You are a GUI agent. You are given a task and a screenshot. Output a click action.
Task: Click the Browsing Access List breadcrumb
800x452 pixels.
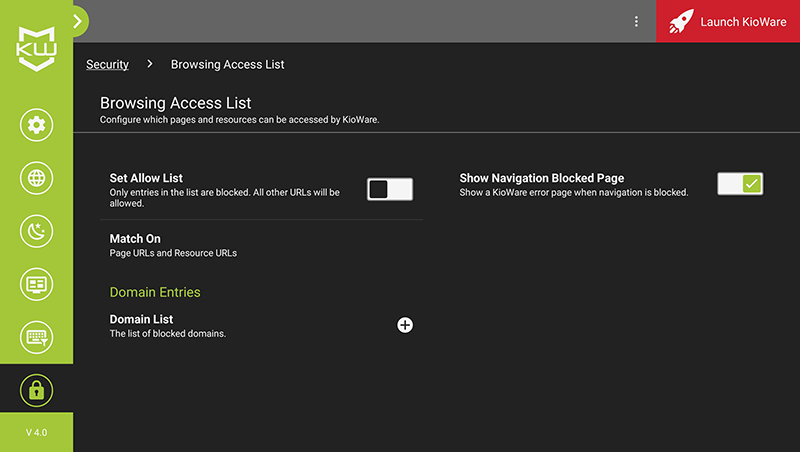228,64
